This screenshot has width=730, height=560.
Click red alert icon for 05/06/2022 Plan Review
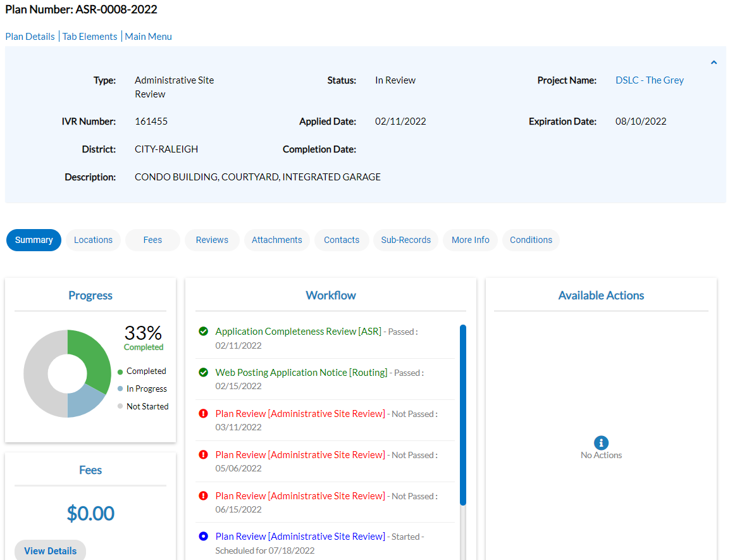(203, 455)
